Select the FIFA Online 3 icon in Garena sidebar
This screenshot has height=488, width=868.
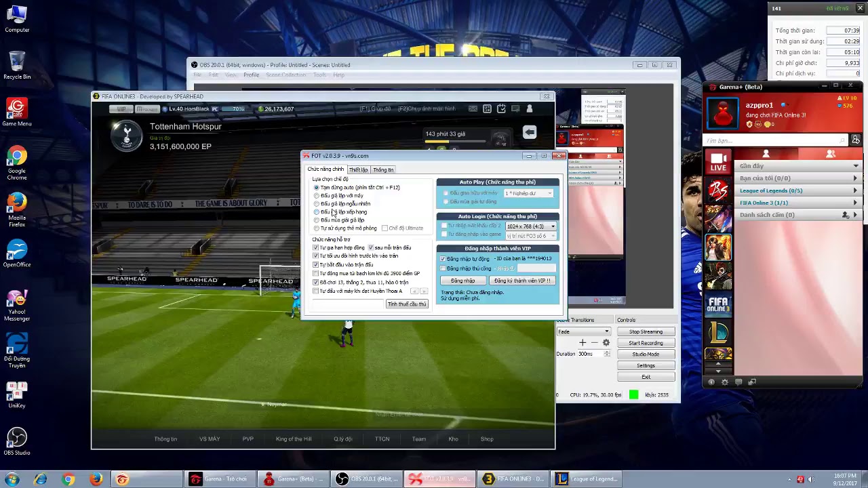718,305
